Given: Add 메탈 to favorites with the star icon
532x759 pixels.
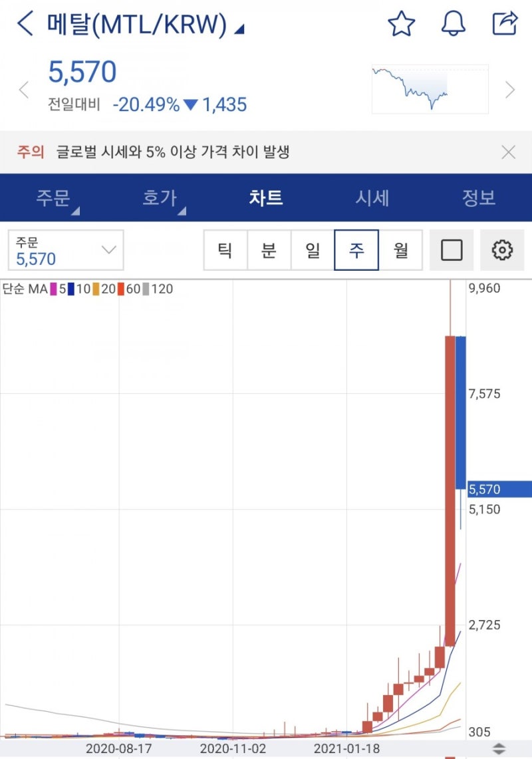Looking at the screenshot, I should pos(402,23).
